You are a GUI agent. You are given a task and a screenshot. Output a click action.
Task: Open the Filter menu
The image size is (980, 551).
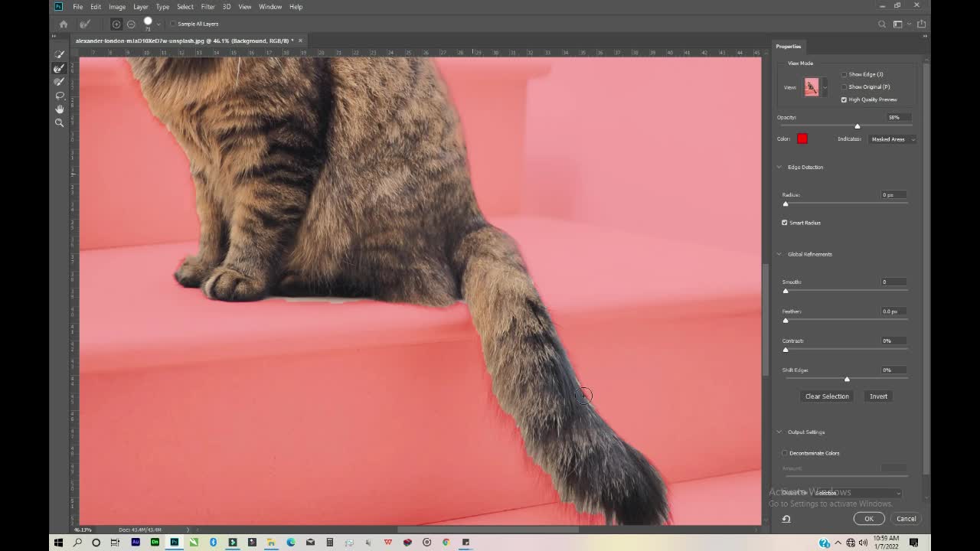click(x=208, y=7)
